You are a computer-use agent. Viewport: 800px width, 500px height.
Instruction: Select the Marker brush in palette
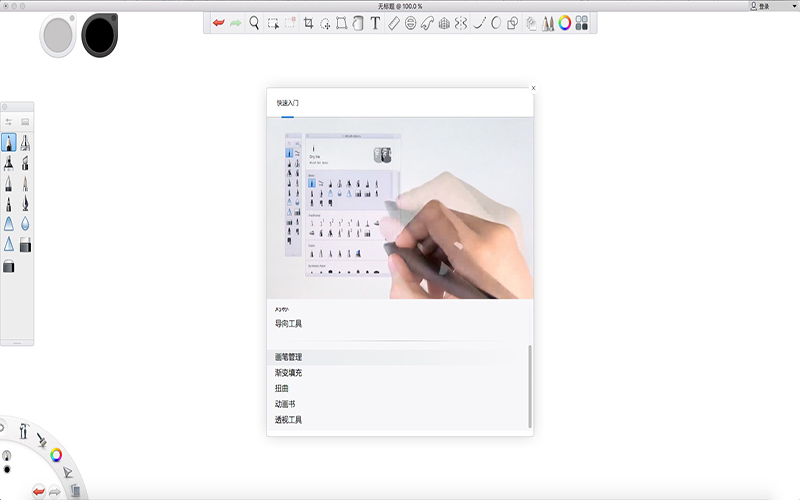pos(9,163)
